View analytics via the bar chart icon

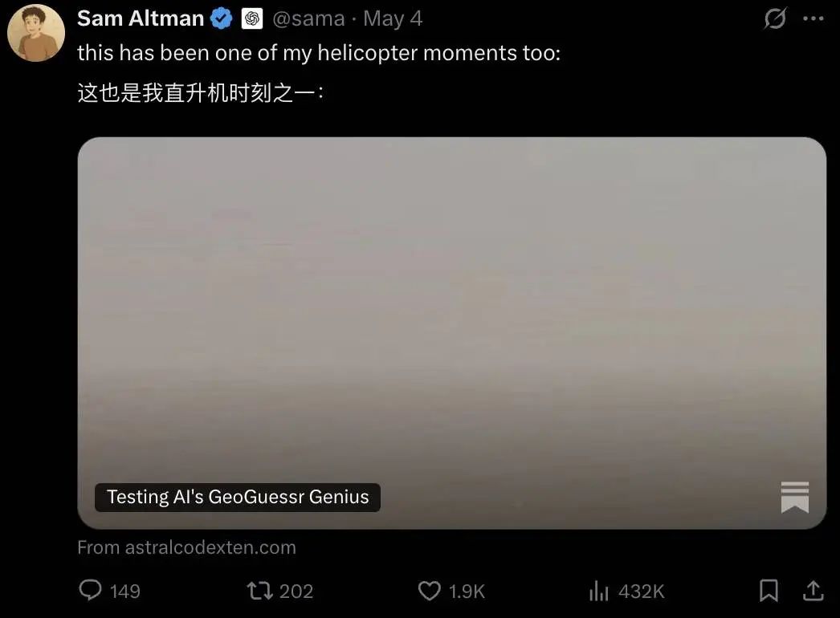[599, 592]
